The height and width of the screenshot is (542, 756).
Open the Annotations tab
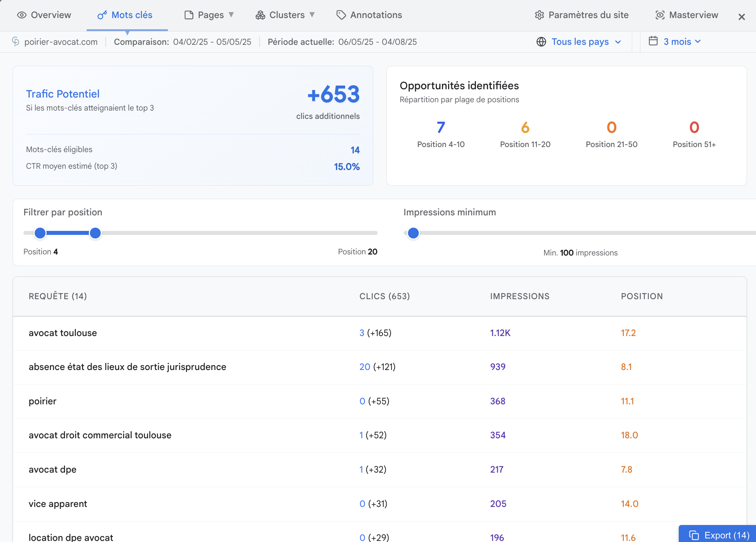369,15
